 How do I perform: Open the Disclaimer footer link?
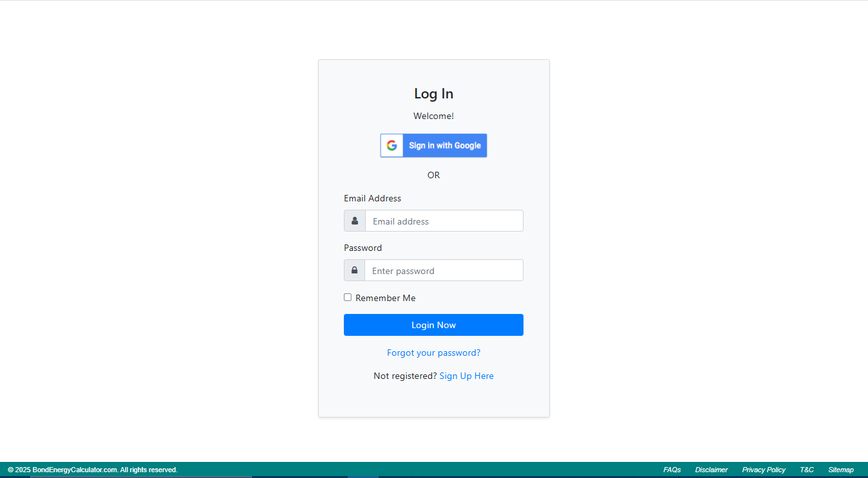pos(712,470)
